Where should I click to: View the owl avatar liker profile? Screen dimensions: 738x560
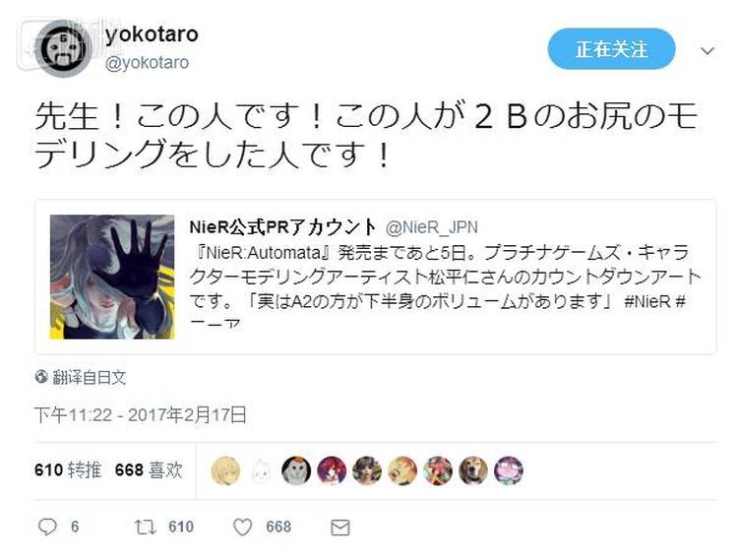pos(296,470)
